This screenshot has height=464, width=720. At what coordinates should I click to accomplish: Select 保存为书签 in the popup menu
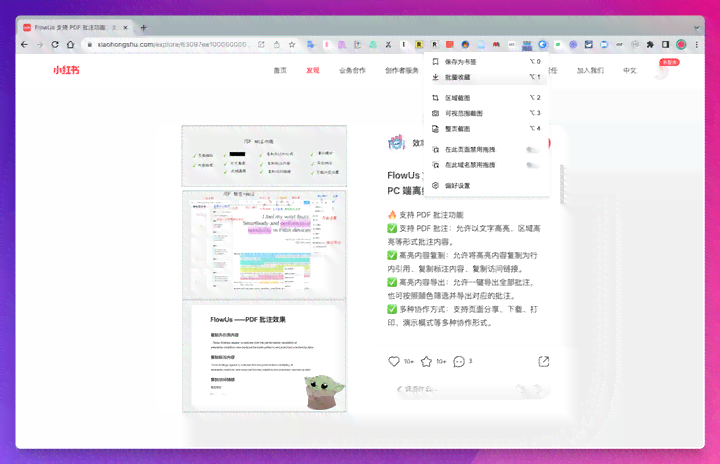tap(487, 62)
